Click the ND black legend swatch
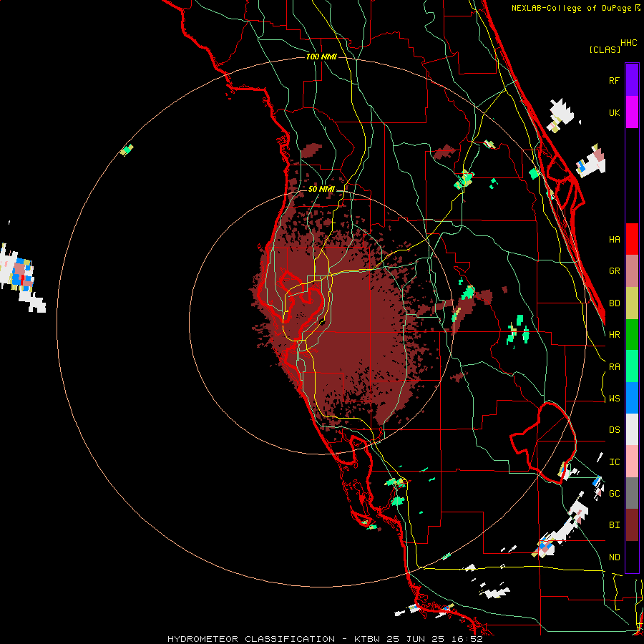 point(632,557)
